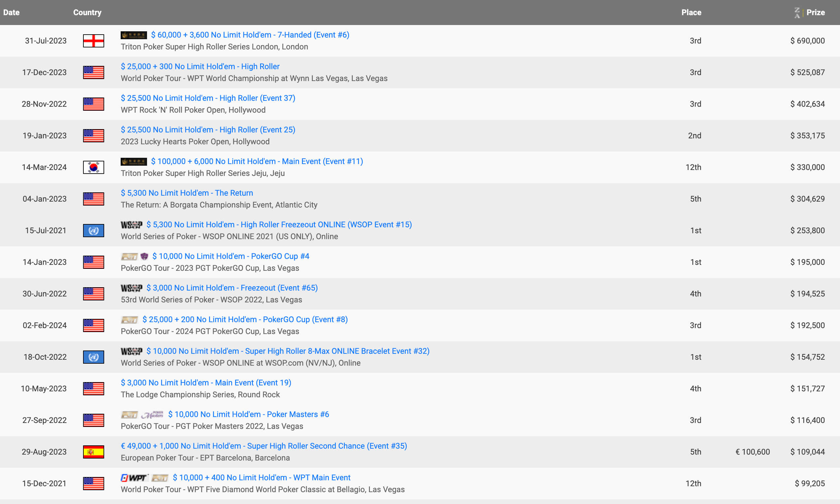
Task: Click the Spain flag for EPT Barcelona
Action: coord(93,452)
